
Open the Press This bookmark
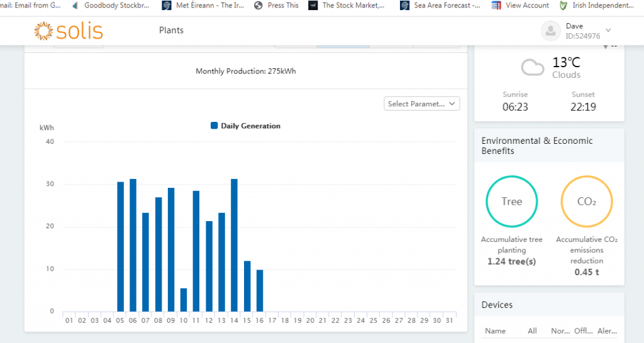(277, 6)
